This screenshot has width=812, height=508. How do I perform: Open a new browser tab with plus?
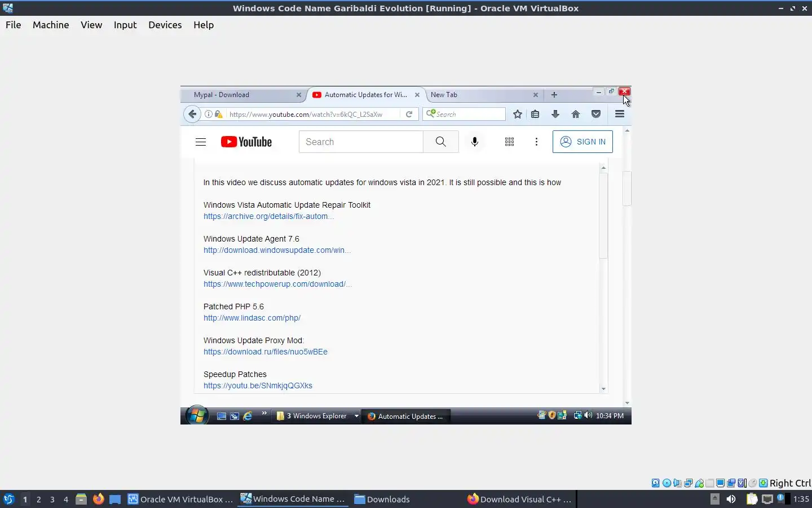[554, 95]
